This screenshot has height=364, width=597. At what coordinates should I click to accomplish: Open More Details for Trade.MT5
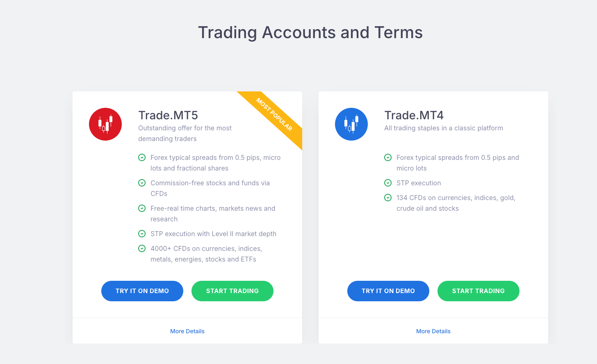(187, 331)
